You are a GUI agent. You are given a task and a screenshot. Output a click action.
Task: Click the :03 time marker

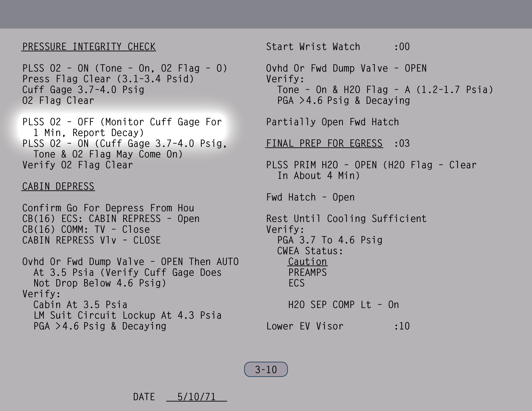pos(402,143)
